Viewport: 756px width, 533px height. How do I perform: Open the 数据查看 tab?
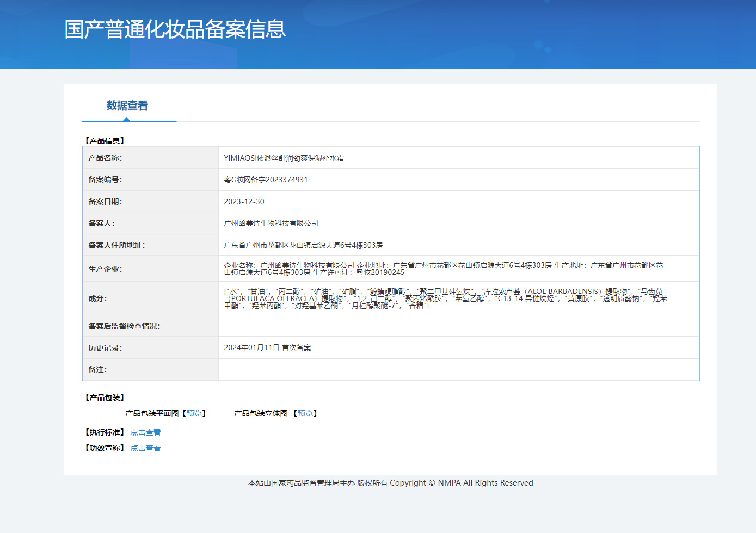point(127,106)
